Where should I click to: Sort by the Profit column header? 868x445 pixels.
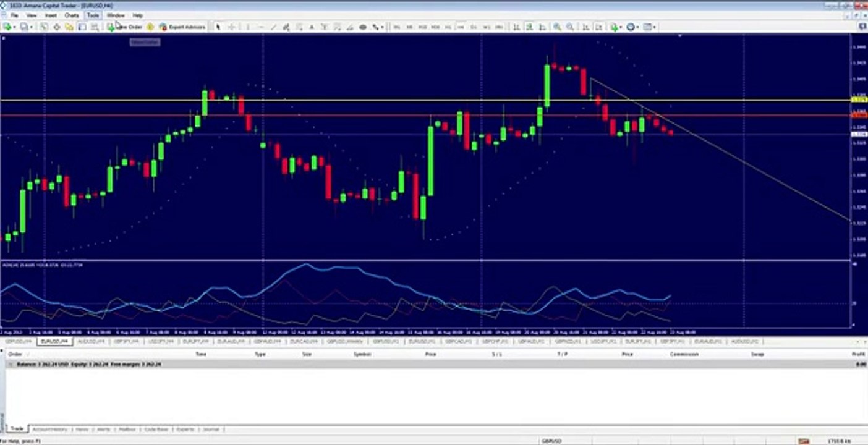(857, 354)
